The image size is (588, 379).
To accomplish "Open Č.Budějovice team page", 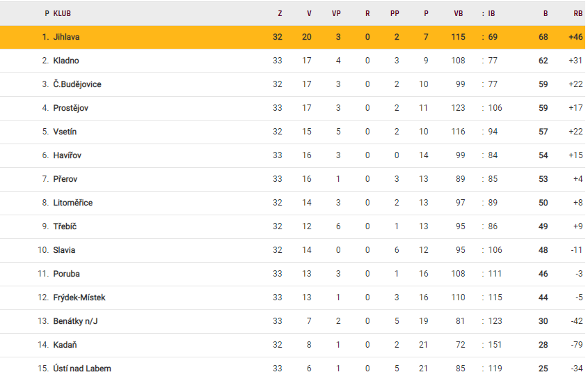I will (x=77, y=84).
